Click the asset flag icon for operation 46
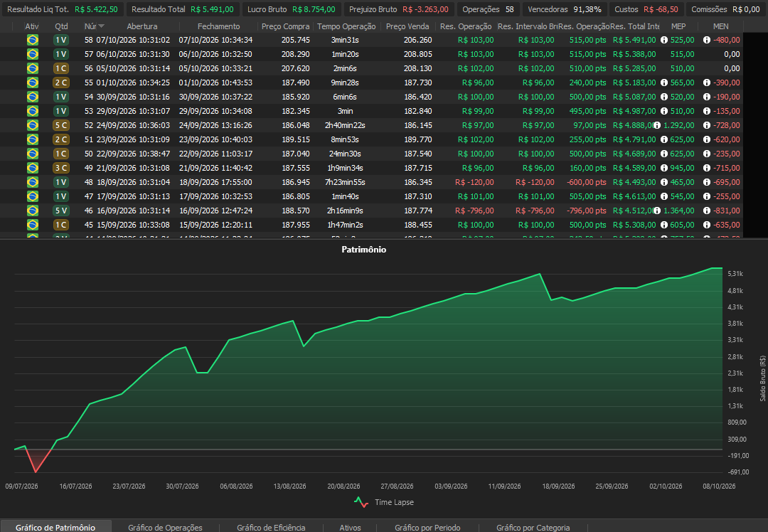Viewport: 768px width, 532px height. pyautogui.click(x=32, y=211)
